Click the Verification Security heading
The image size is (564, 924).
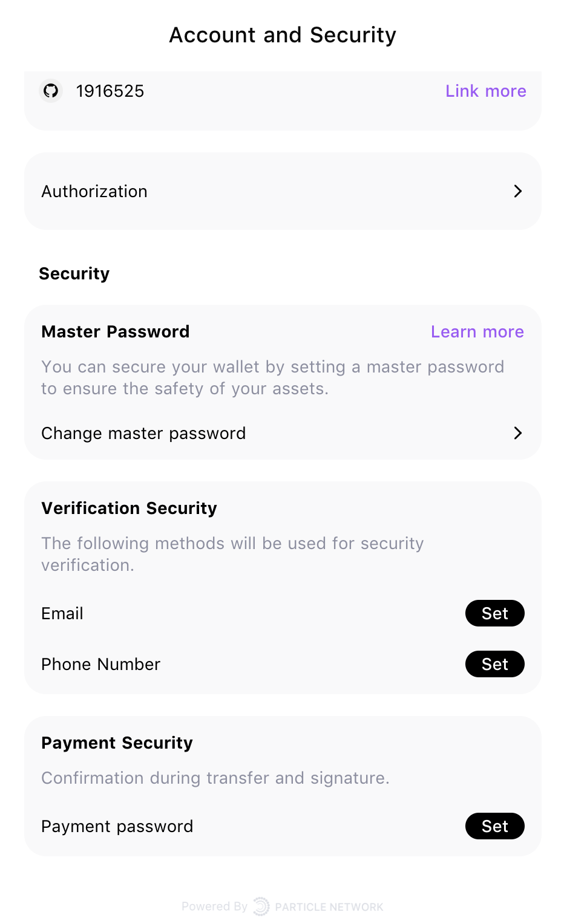tap(129, 508)
